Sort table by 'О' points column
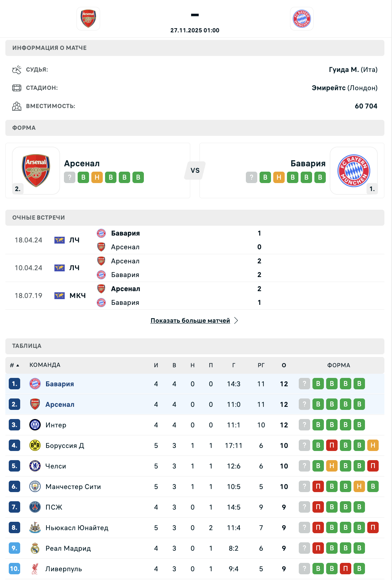The width and height of the screenshot is (392, 580). click(x=284, y=365)
